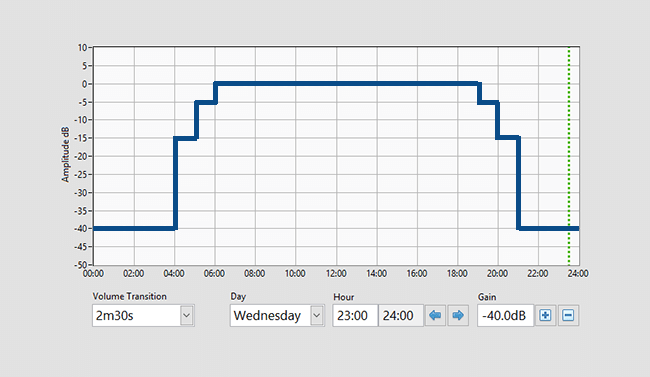The width and height of the screenshot is (650, 377).
Task: Select the 23:00 start hour field
Action: pos(355,316)
